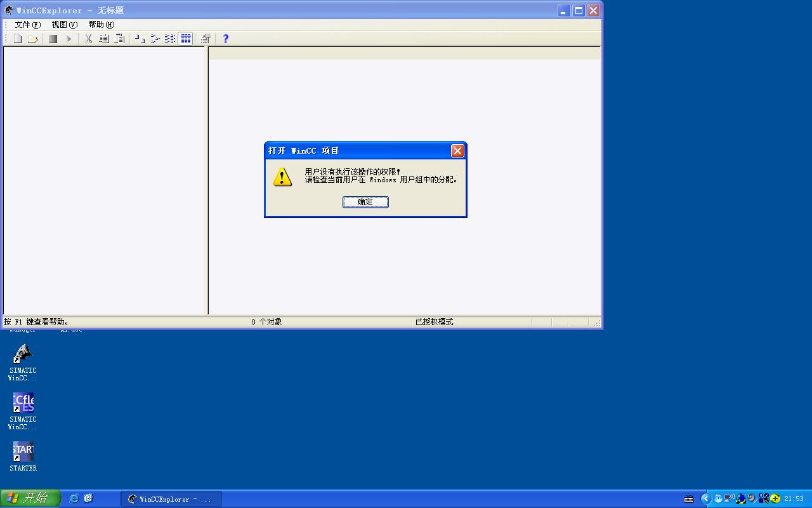Select the details view icon
812x508 pixels.
pos(185,39)
